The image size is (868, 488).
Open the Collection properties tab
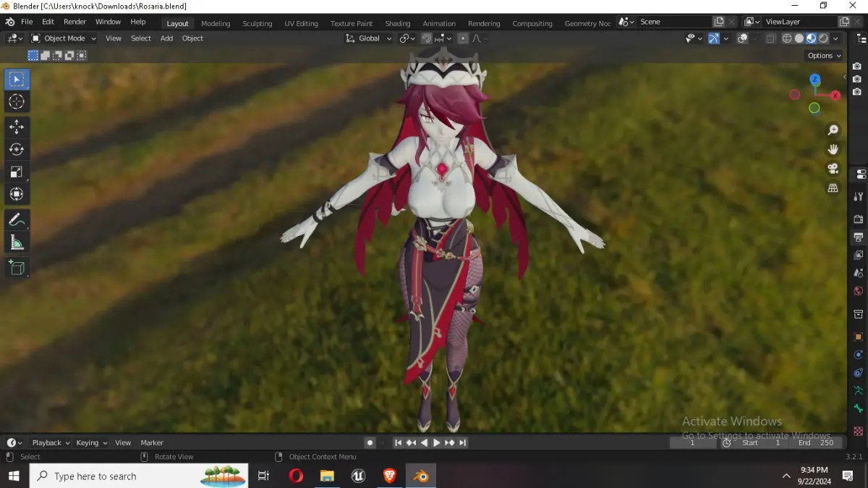coord(859,314)
